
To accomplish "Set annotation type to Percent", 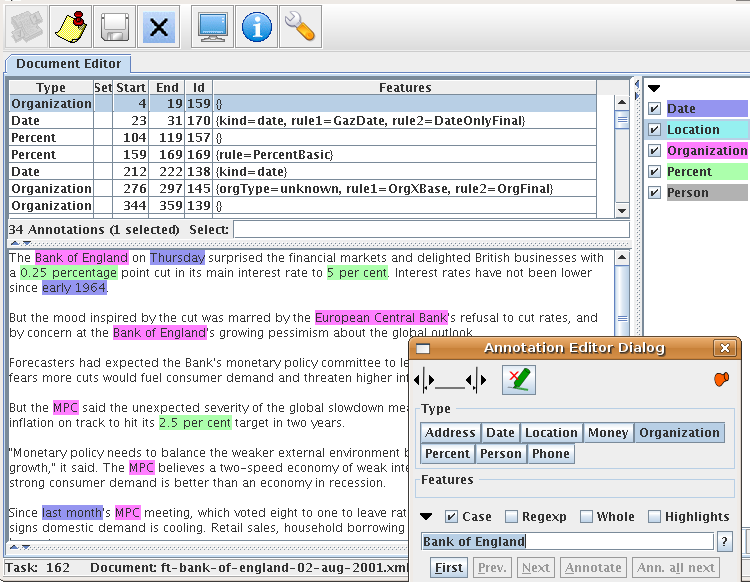I will coord(447,453).
